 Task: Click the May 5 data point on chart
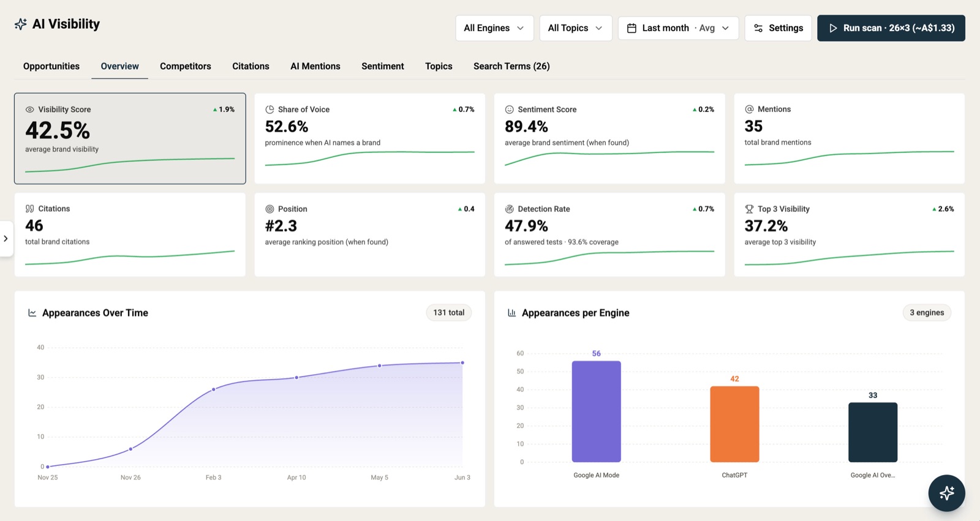[380, 365]
